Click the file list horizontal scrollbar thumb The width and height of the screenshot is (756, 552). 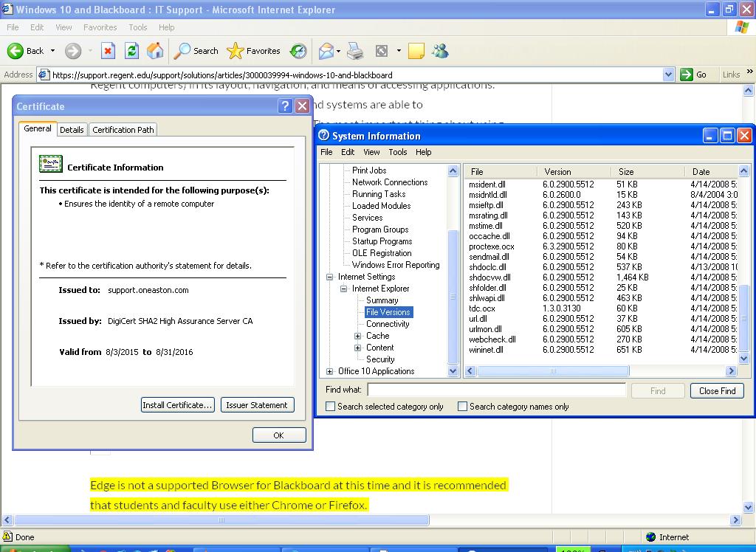click(x=553, y=370)
